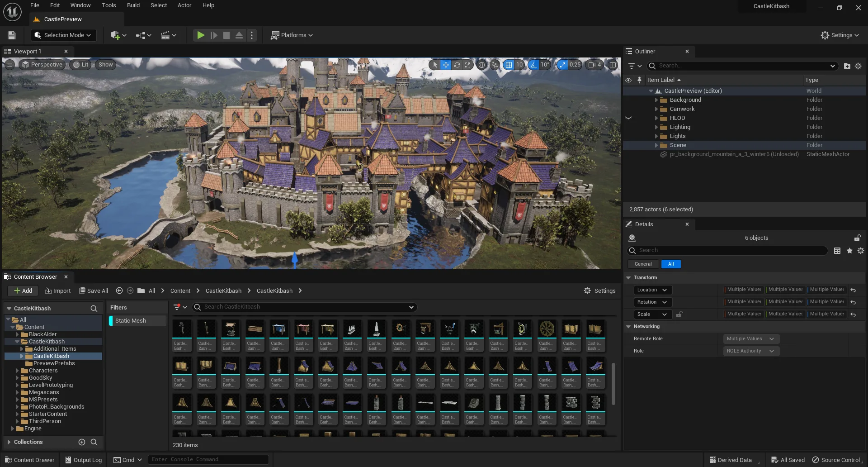The height and width of the screenshot is (467, 868).
Task: Expand the Scene folder in Outliner
Action: tap(657, 145)
